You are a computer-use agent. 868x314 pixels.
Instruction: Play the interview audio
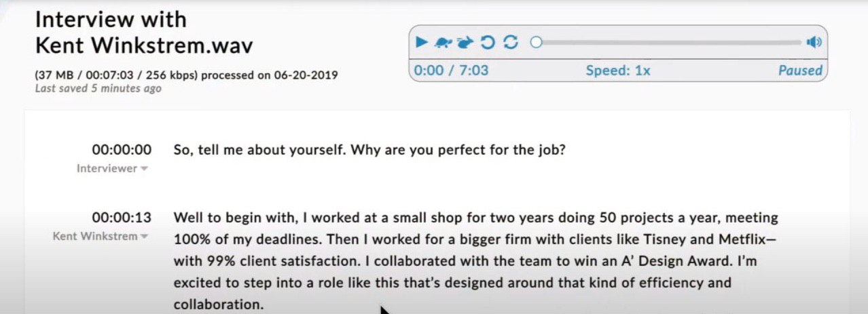coord(422,43)
